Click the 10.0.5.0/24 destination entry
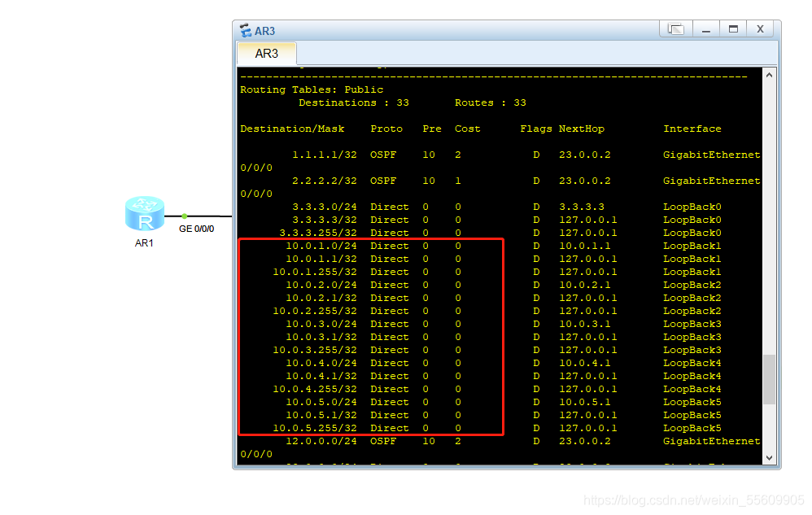This screenshot has height=515, width=812. click(x=321, y=402)
